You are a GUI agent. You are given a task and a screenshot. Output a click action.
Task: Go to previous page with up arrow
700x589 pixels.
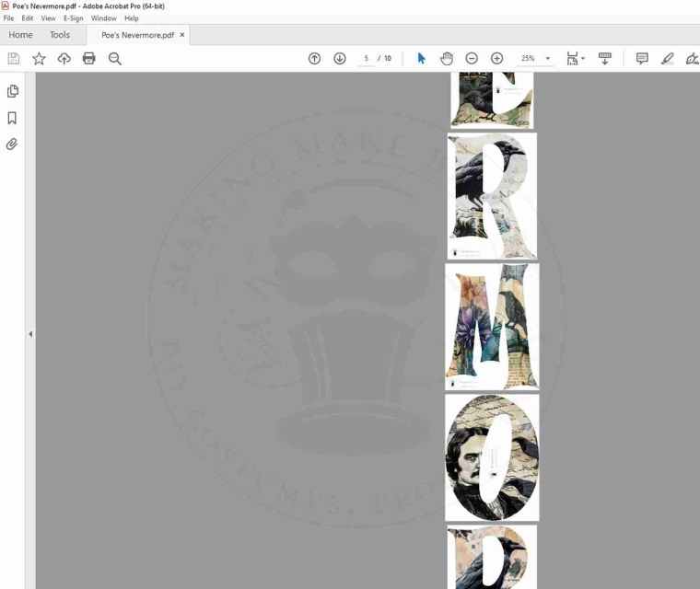coord(314,59)
